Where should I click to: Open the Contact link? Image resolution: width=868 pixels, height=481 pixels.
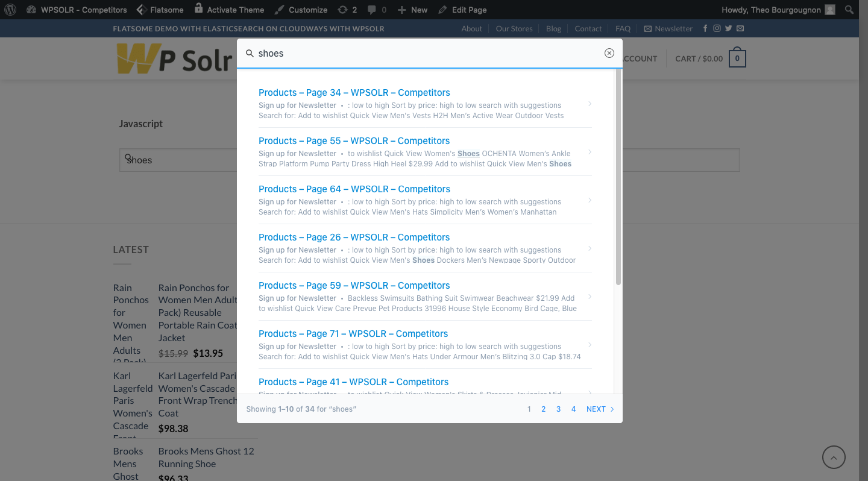click(x=588, y=28)
